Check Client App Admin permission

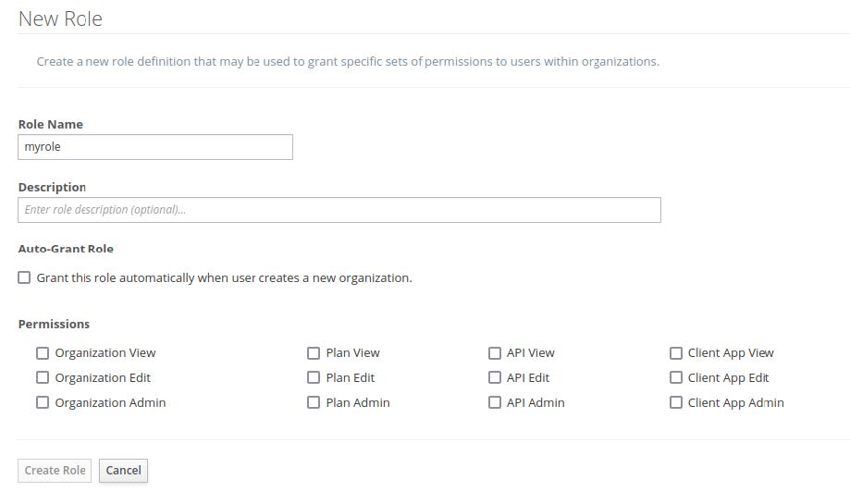click(676, 403)
